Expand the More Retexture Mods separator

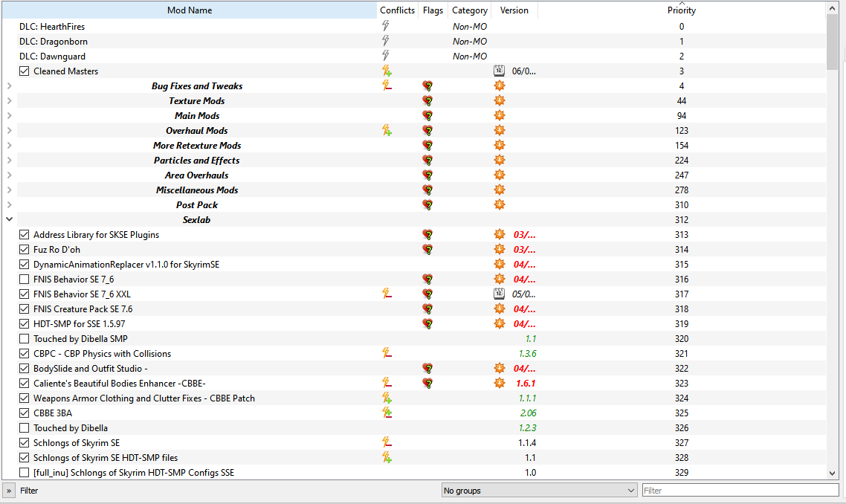click(9, 145)
